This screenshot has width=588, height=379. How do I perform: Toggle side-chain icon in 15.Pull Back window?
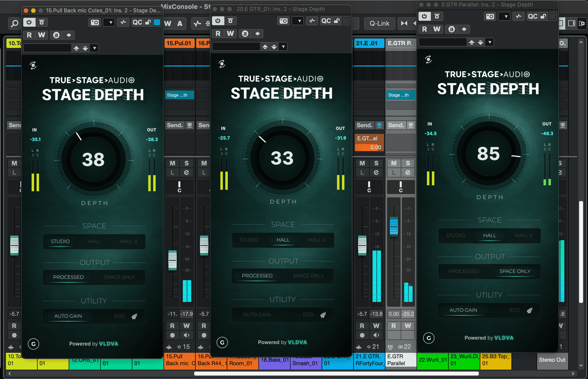123,22
